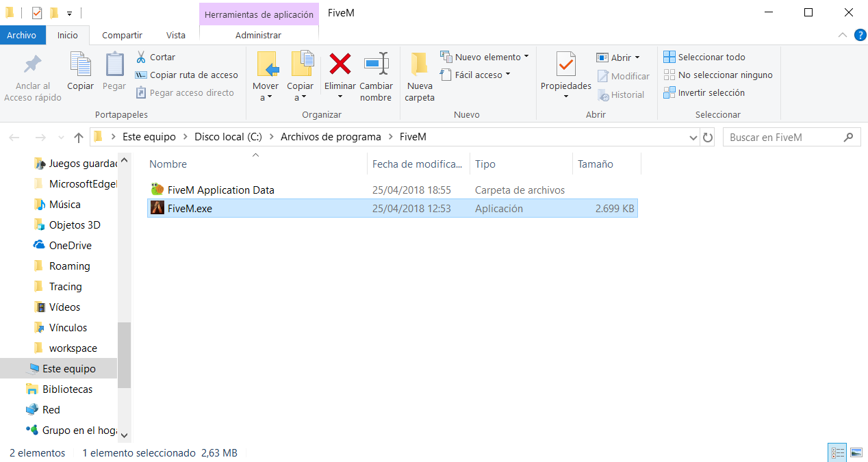Open the Nuevo elemento dropdown
The height and width of the screenshot is (462, 868).
pyautogui.click(x=485, y=57)
